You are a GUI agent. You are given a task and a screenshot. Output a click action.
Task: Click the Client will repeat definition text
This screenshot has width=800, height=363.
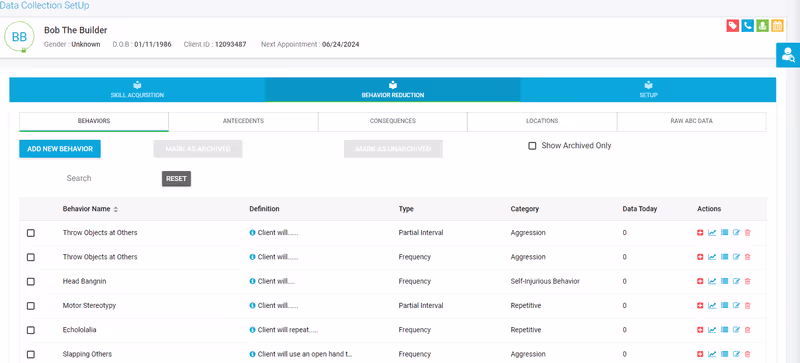tap(288, 330)
